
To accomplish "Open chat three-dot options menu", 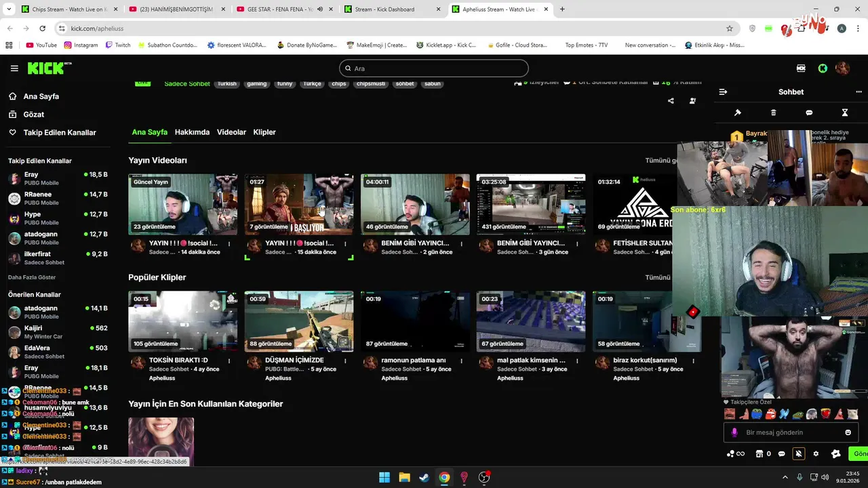I will tap(859, 91).
